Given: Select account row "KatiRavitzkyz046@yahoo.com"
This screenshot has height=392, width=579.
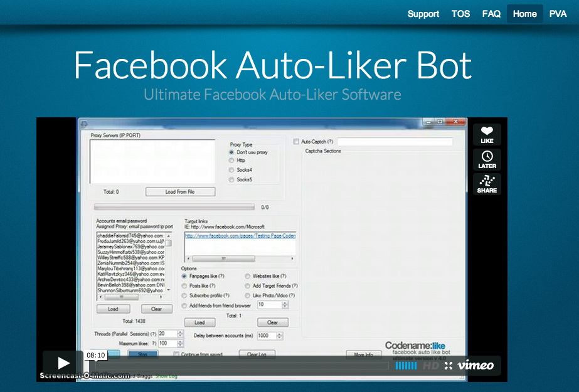Looking at the screenshot, I should [x=130, y=274].
